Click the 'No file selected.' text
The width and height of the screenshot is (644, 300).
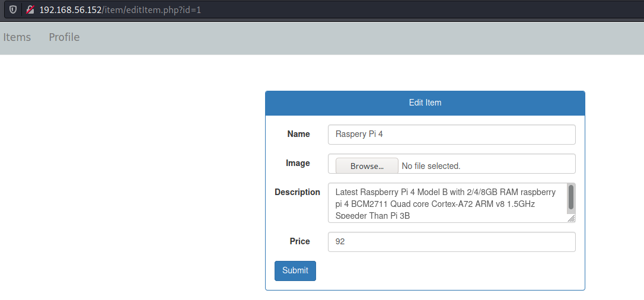coord(431,166)
